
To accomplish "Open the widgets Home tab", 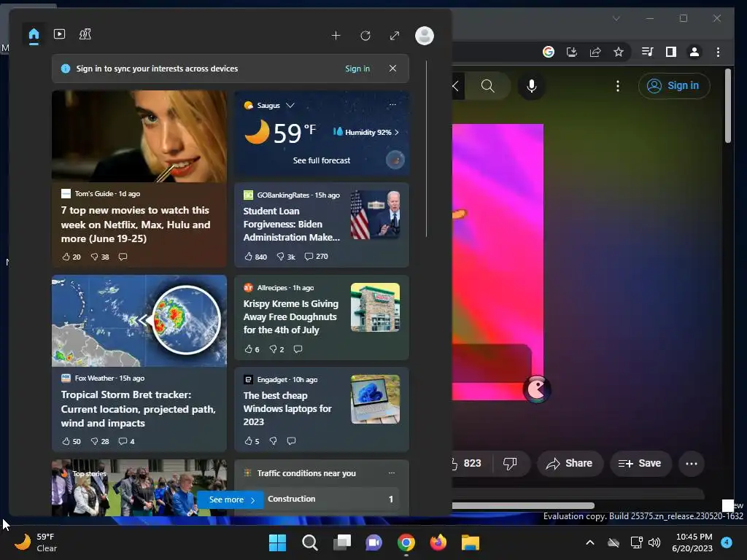I will pos(34,35).
